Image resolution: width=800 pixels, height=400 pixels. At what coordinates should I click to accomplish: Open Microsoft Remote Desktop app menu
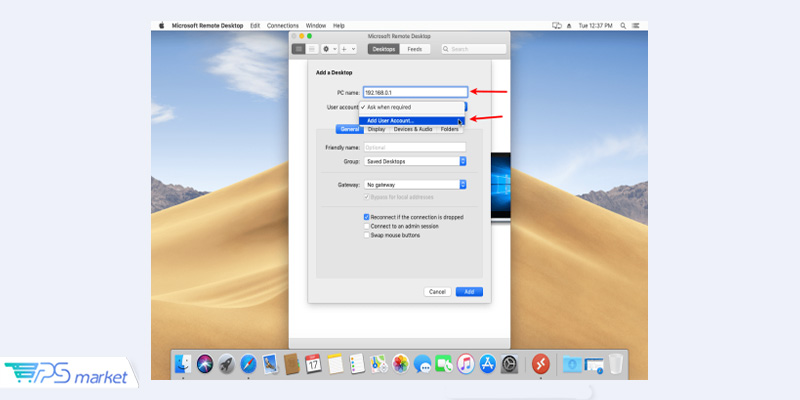[x=207, y=26]
